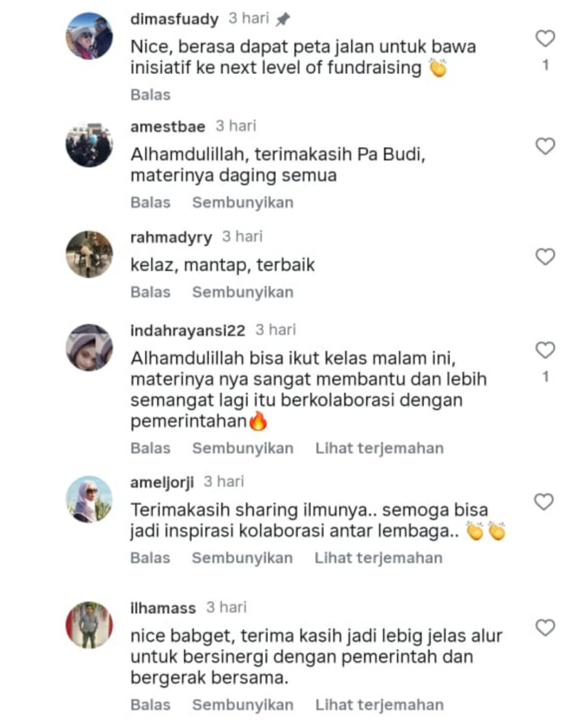Like ilhamass's comment with the heart icon
582x728 pixels.
(545, 628)
